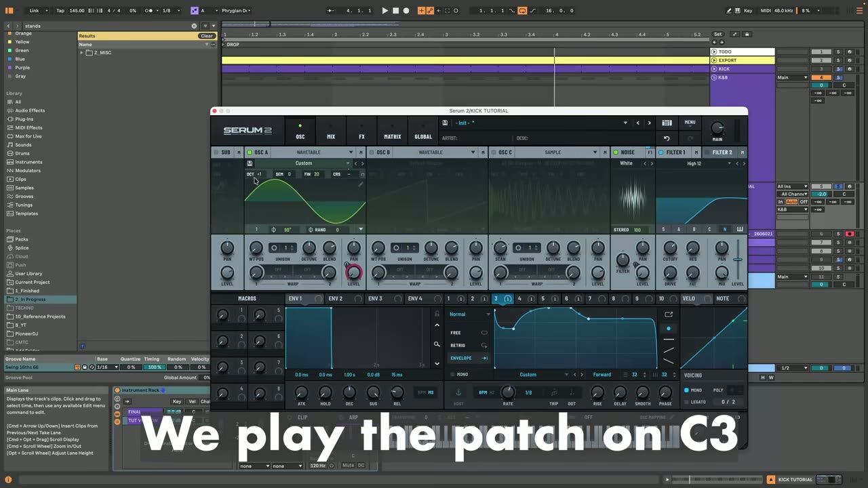Toggle FILTER 1 enable switch
Viewport: 868px width, 488px height.
pyautogui.click(x=661, y=152)
